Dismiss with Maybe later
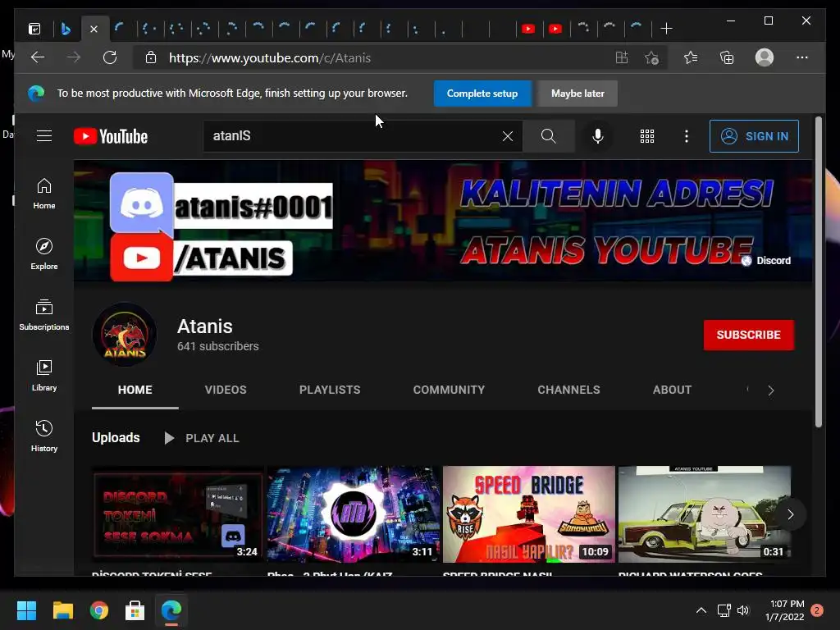The width and height of the screenshot is (840, 630). (x=577, y=94)
